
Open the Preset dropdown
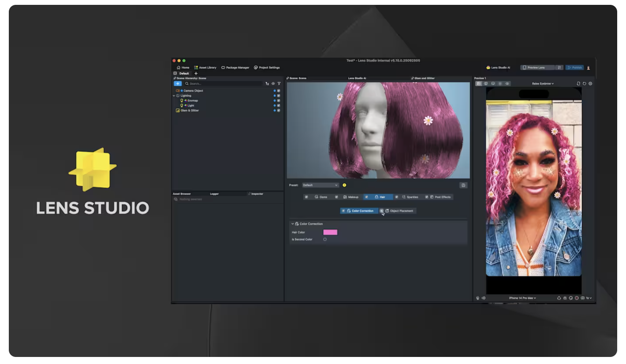coord(320,185)
